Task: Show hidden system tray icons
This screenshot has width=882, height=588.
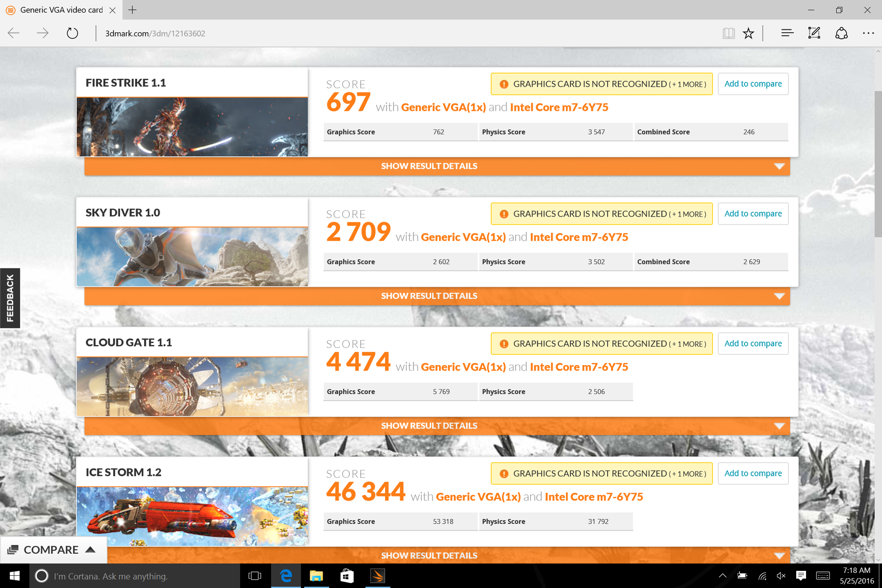Action: pos(722,576)
